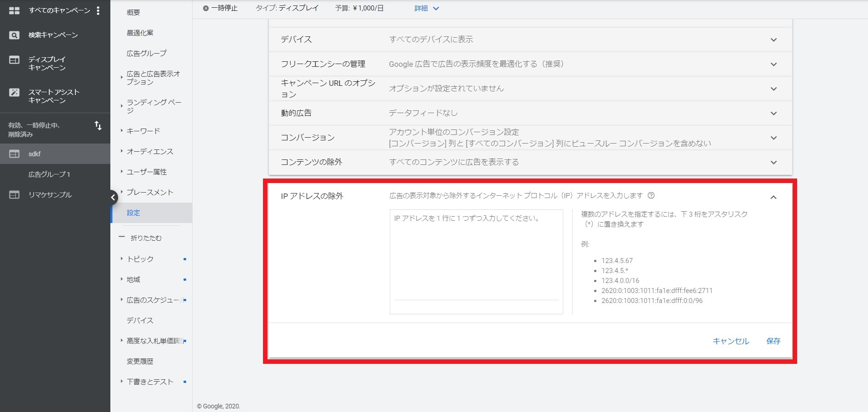Open the プレースメント menu item
The height and width of the screenshot is (412, 868).
tap(150, 192)
